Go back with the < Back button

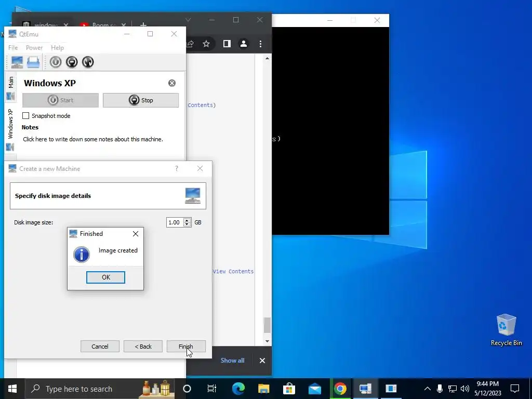tap(143, 347)
